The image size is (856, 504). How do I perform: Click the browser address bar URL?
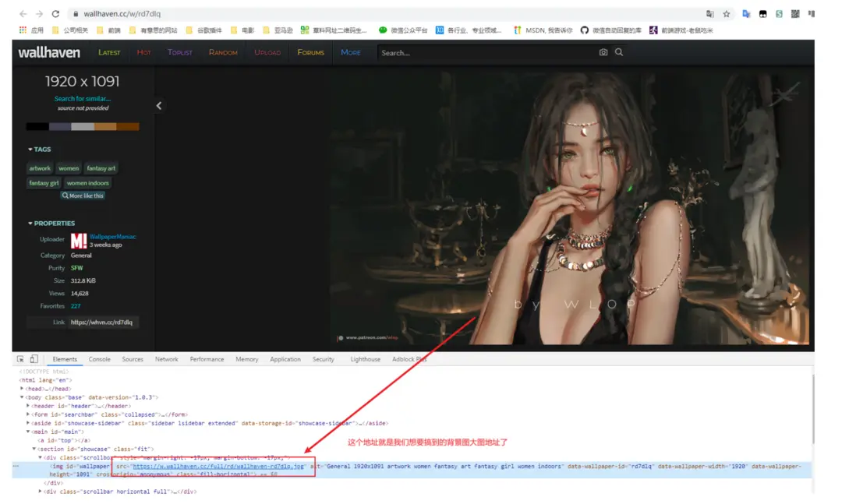(x=122, y=14)
